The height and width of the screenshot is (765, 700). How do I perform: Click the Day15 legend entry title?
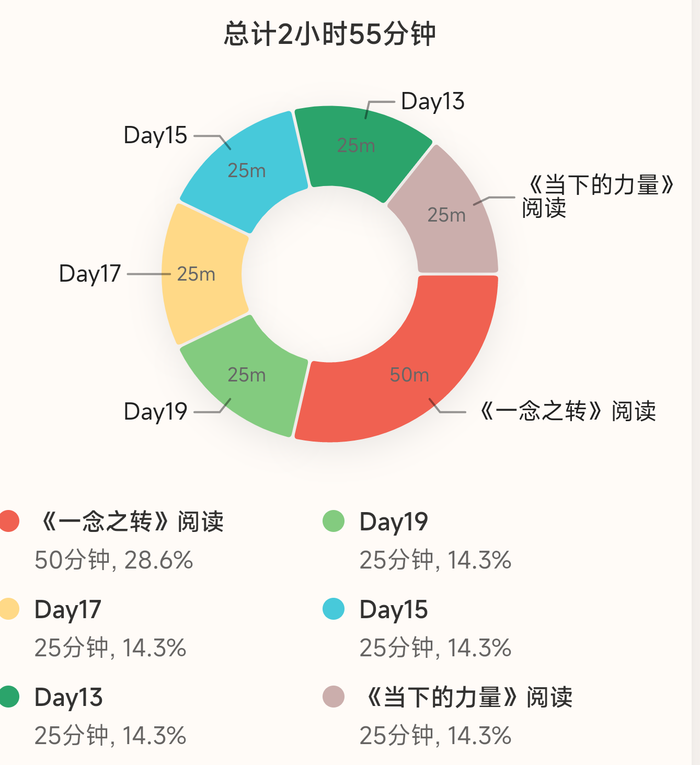(x=394, y=609)
